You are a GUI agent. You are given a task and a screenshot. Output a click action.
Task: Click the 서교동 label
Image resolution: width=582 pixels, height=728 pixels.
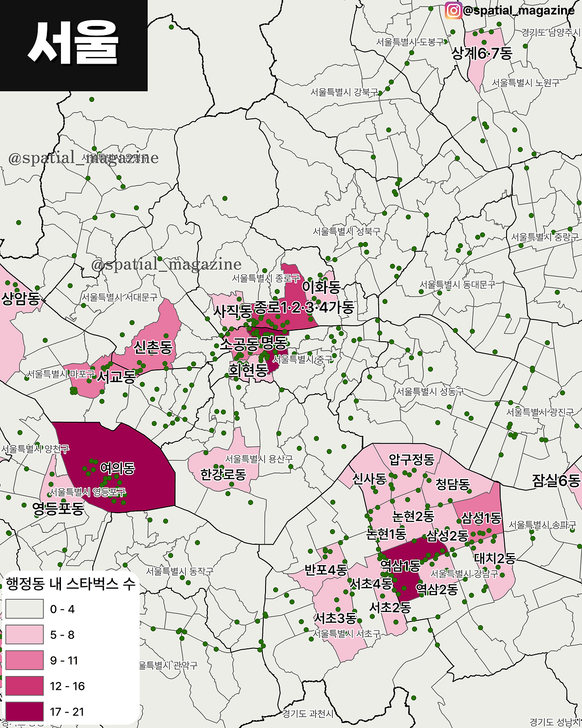pyautogui.click(x=116, y=376)
